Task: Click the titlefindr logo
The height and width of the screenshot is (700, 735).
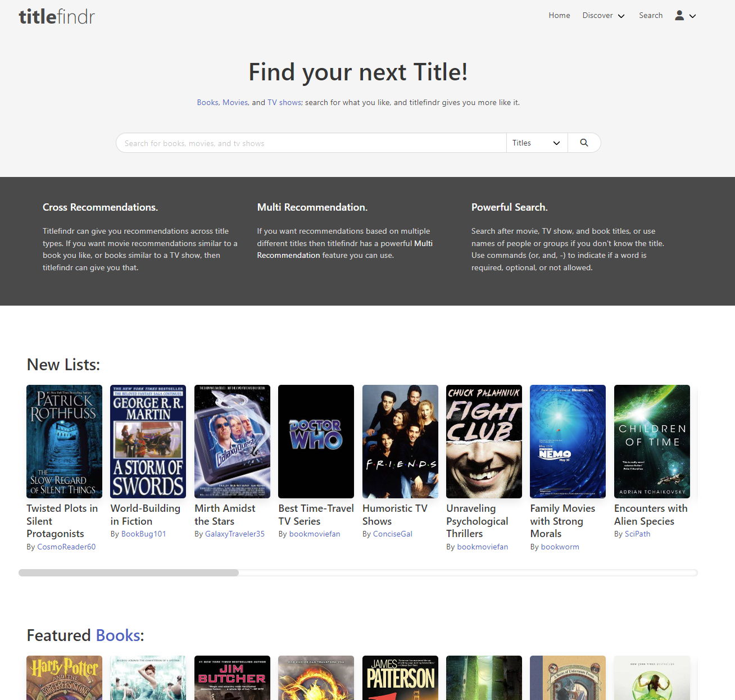Action: 57,16
